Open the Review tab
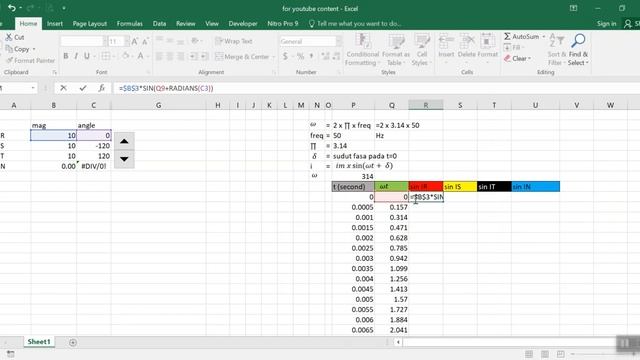Screen dimensions: 640x360 (185, 24)
